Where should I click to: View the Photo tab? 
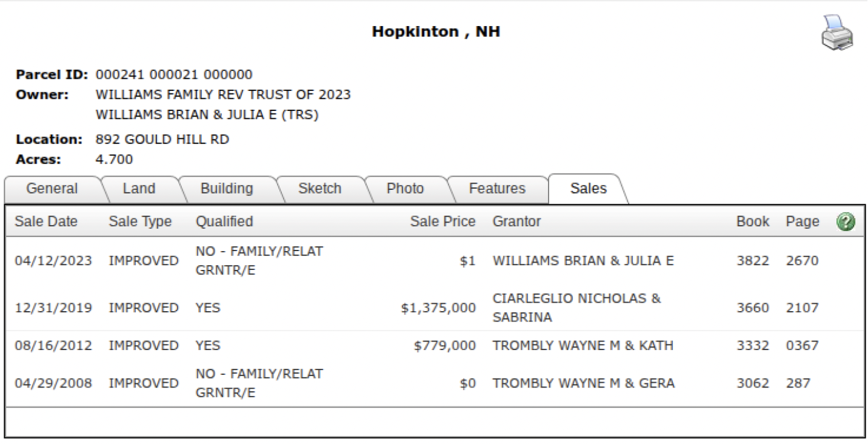[405, 189]
